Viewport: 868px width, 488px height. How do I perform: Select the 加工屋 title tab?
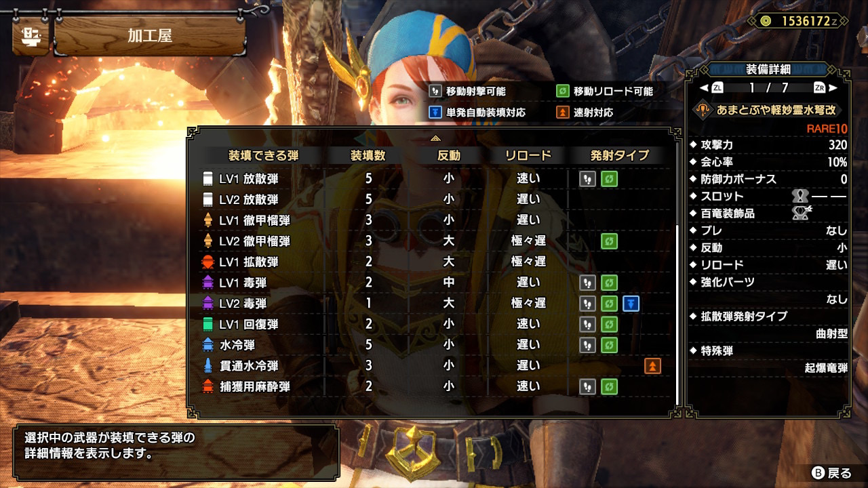[149, 36]
